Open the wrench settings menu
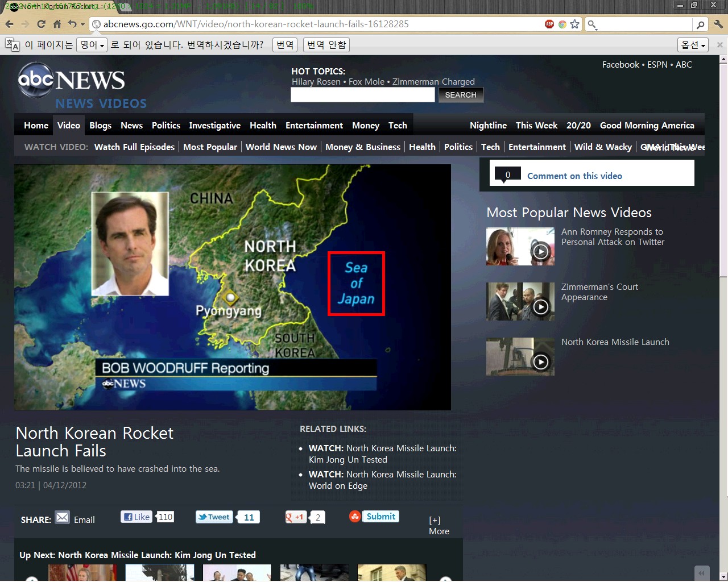The height and width of the screenshot is (582, 728). [718, 24]
